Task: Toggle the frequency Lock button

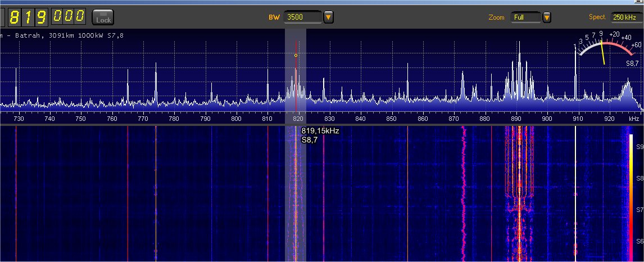Action: [103, 17]
